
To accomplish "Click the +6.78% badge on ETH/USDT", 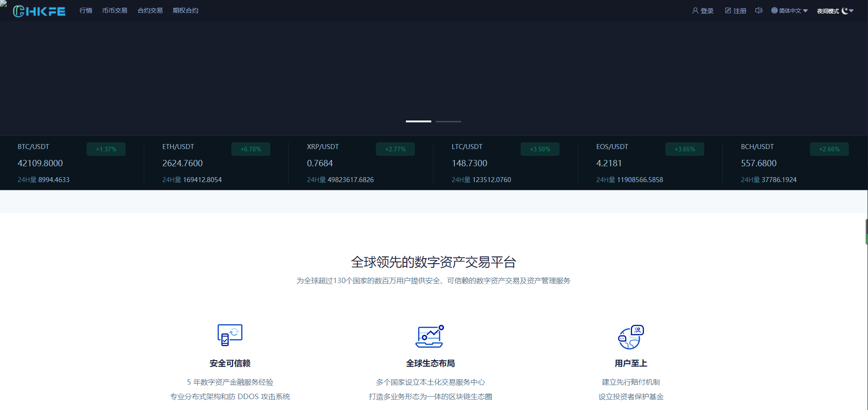I will pos(250,149).
